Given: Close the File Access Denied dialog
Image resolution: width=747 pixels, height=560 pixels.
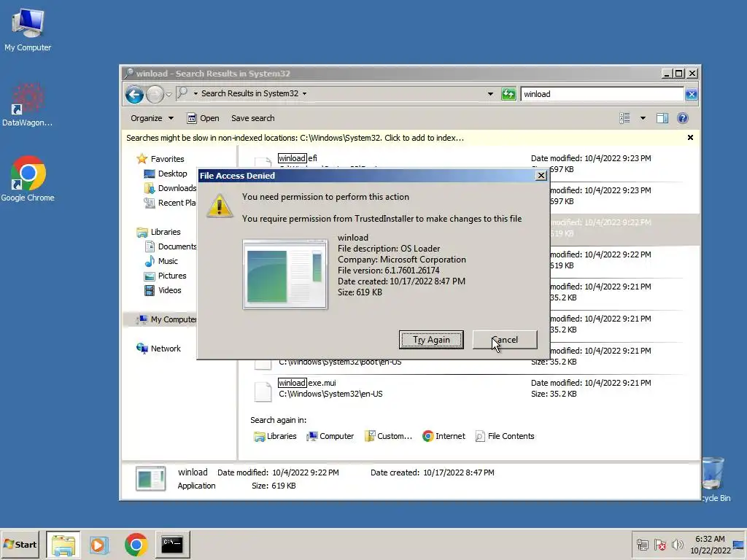Looking at the screenshot, I should [541, 175].
